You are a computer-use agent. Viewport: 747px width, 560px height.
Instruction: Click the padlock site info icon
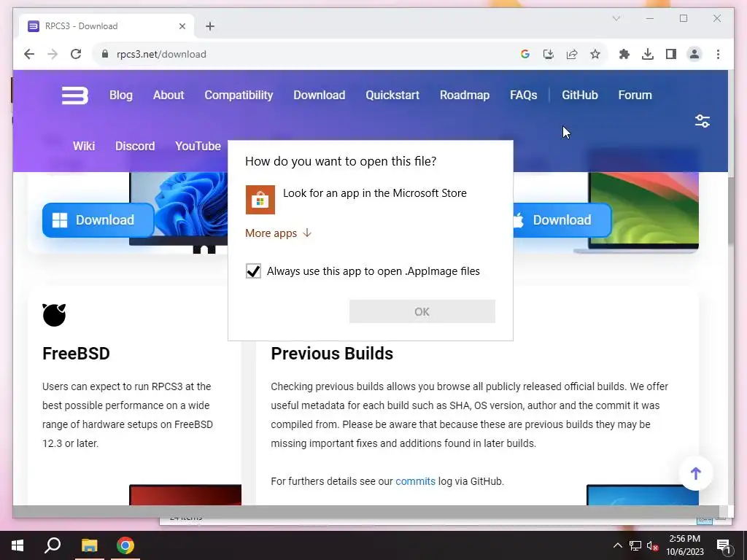[105, 54]
